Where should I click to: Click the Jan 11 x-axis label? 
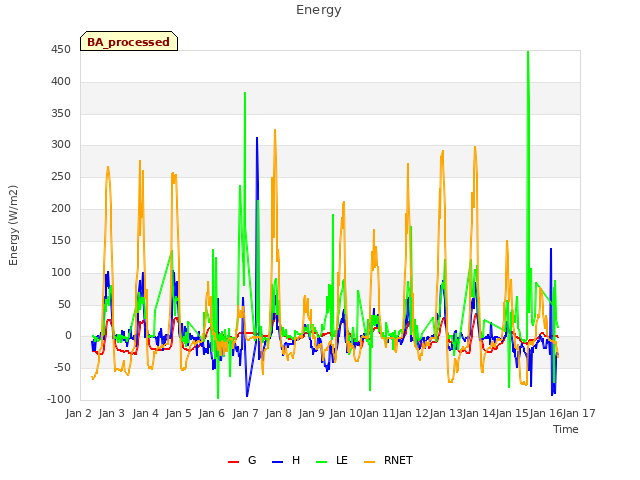378,413
